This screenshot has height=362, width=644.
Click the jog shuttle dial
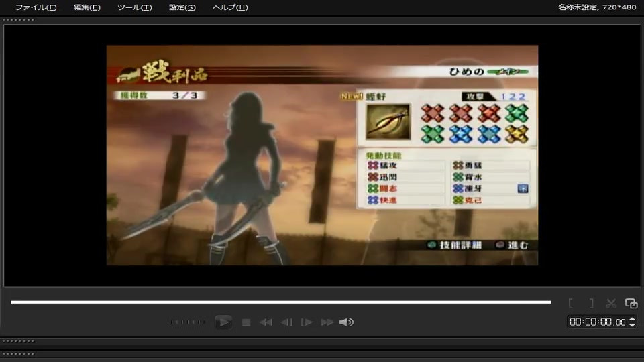click(x=188, y=322)
